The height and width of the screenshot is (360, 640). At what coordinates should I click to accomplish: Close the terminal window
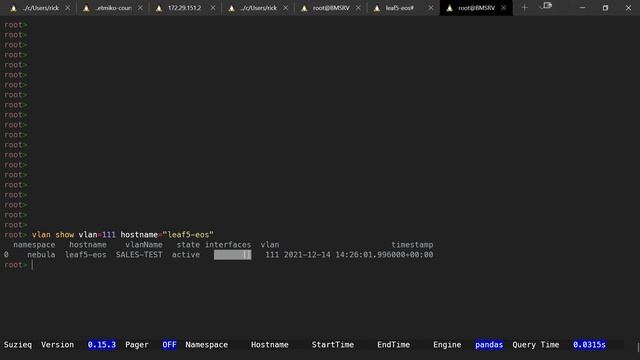[628, 8]
